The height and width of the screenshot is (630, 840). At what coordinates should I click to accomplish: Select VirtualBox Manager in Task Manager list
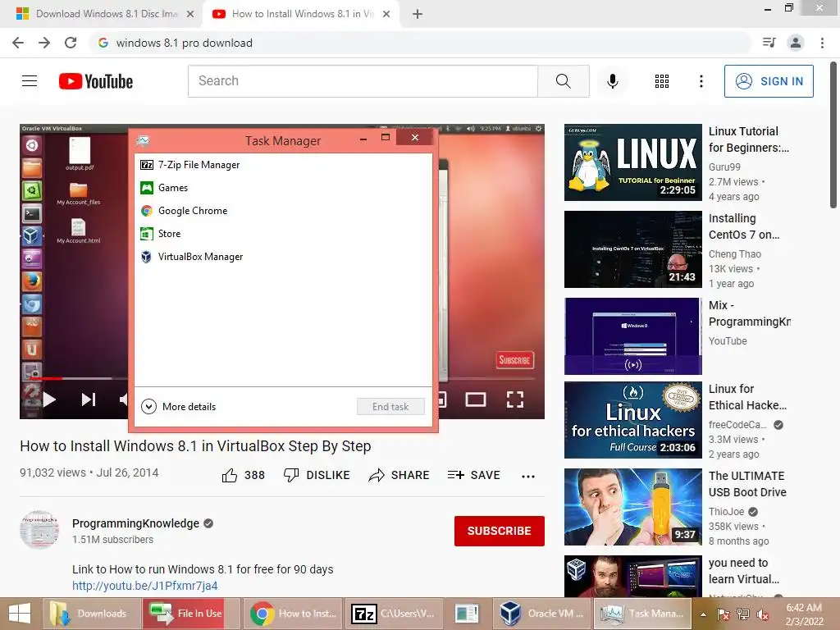coord(283,257)
